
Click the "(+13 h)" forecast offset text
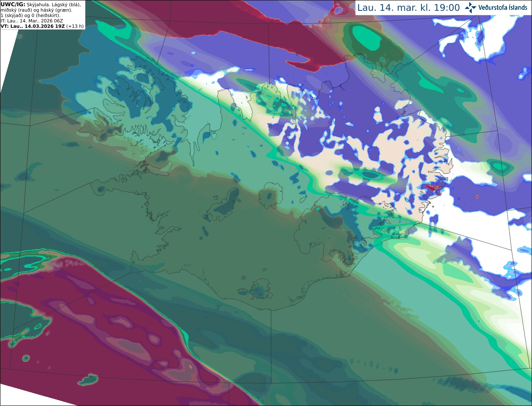click(x=75, y=26)
